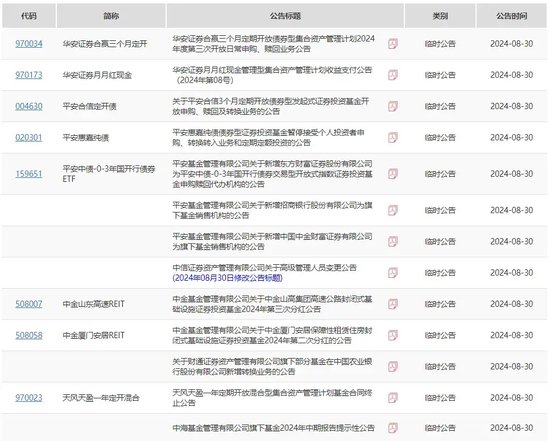
Task: Click 临时公告 category in 508007 row
Action: click(440, 304)
